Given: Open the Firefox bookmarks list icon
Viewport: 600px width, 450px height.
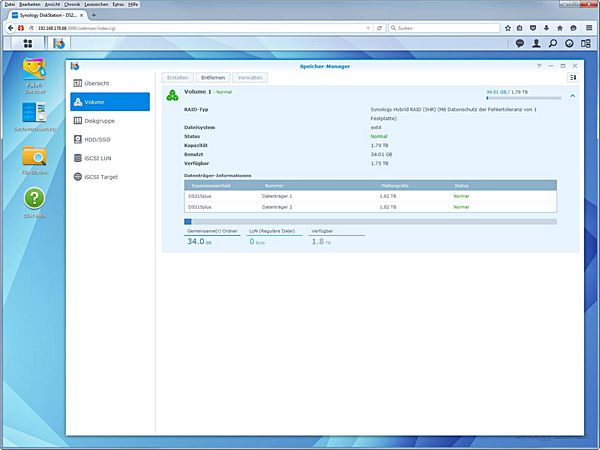Looking at the screenshot, I should (519, 28).
